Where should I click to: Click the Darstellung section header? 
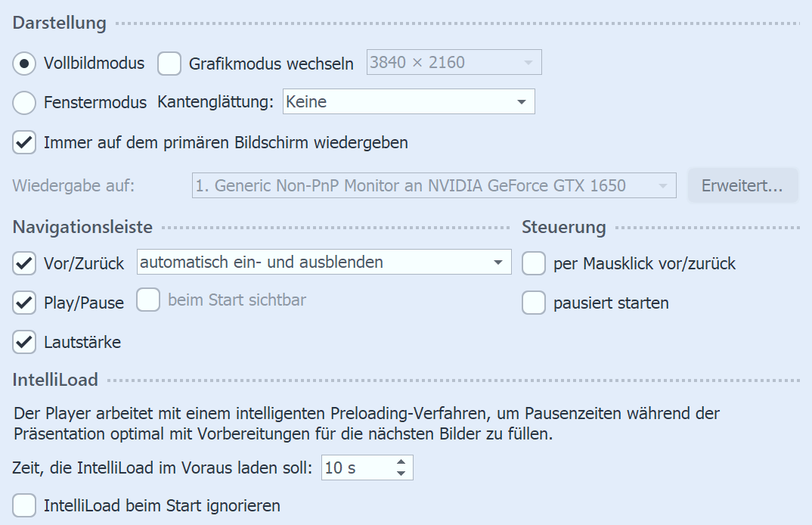57,23
